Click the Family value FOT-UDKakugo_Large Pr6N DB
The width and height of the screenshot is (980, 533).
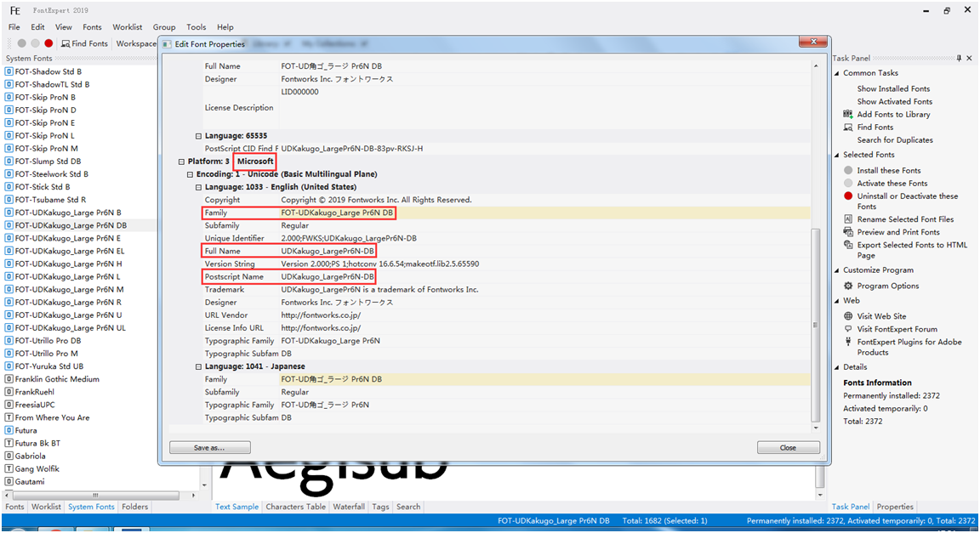coord(337,213)
